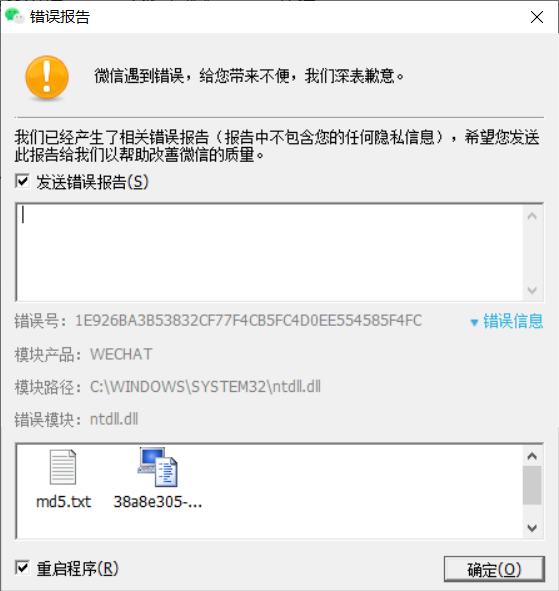Image resolution: width=559 pixels, height=591 pixels.
Task: Click the ntdll.dll module path text
Action: (205, 387)
